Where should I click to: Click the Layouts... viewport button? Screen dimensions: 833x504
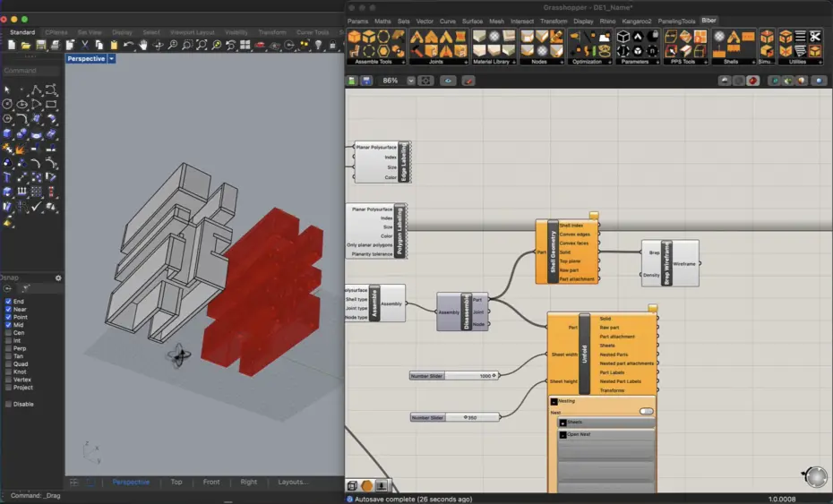[293, 483]
